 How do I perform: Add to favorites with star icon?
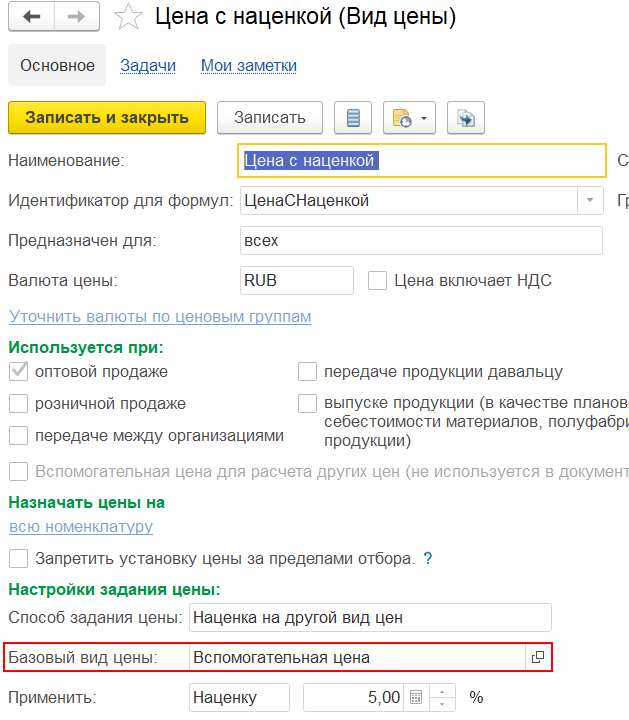coord(127,17)
